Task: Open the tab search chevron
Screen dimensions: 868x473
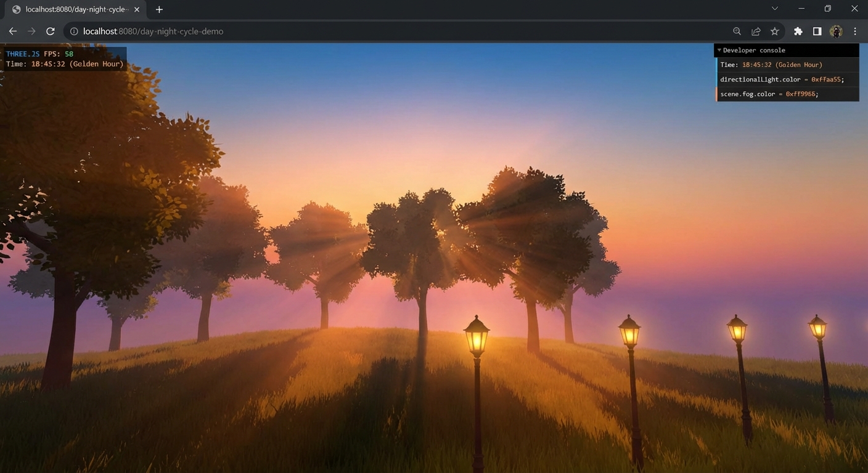Action: pyautogui.click(x=775, y=9)
